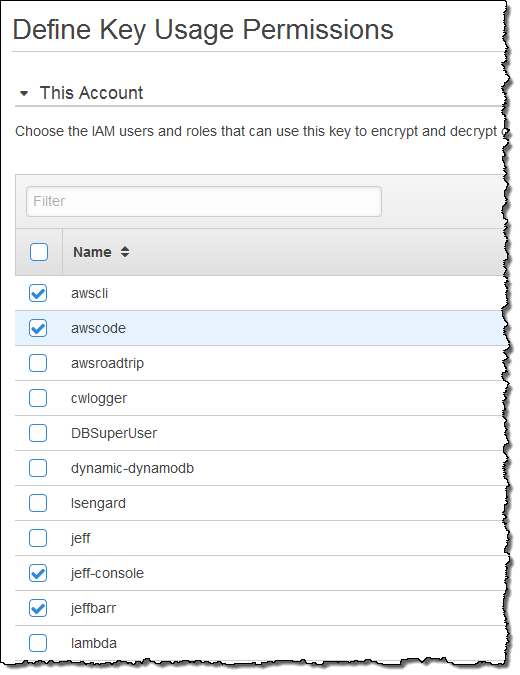
Task: Uncheck the jeffbarr checkbox
Action: tap(38, 608)
